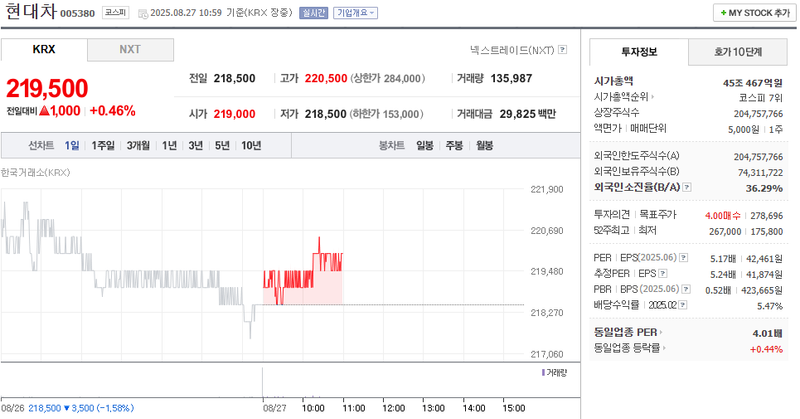Select the 3개월 line chart period
The height and width of the screenshot is (419, 800).
[138, 145]
